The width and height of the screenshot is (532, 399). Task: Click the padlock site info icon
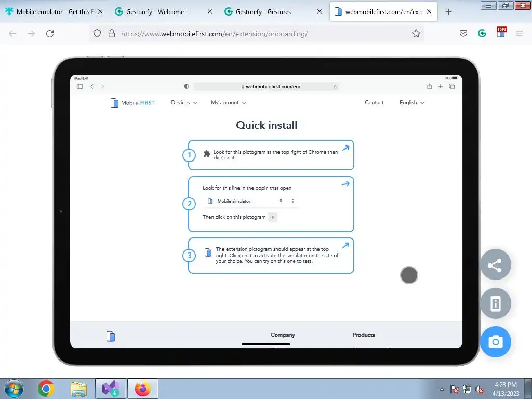(112, 33)
